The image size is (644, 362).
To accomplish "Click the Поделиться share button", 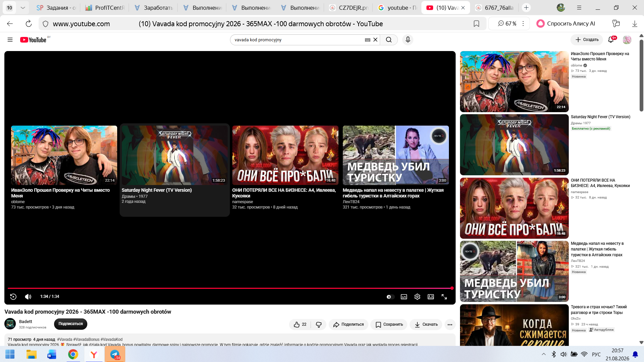I will point(349,324).
